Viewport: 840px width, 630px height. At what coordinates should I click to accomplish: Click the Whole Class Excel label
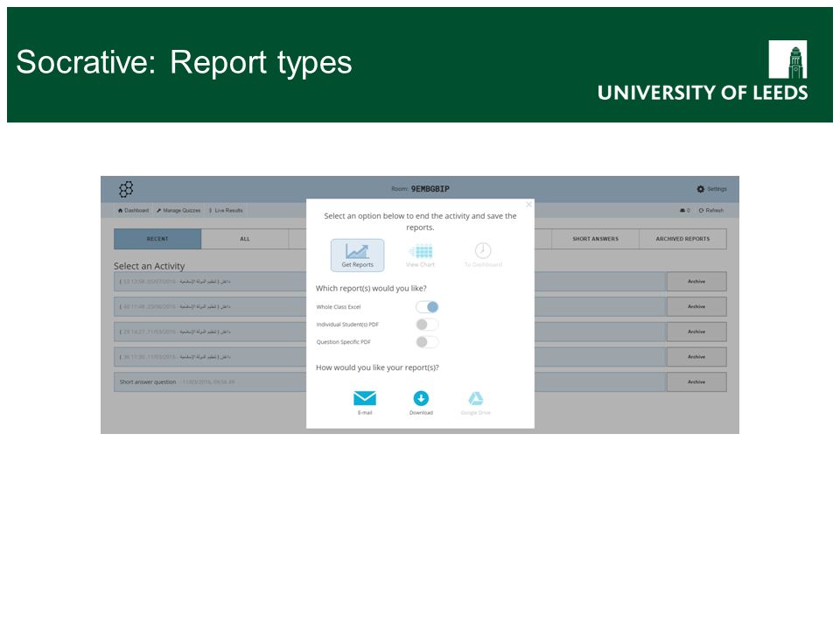tap(339, 307)
